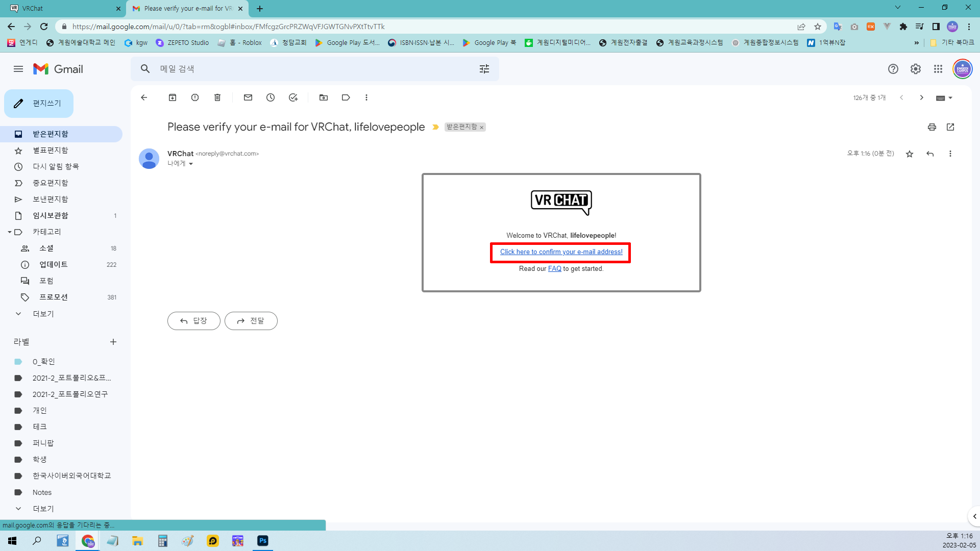This screenshot has height=551, width=980.
Task: Print the email using printer icon
Action: coord(932,127)
